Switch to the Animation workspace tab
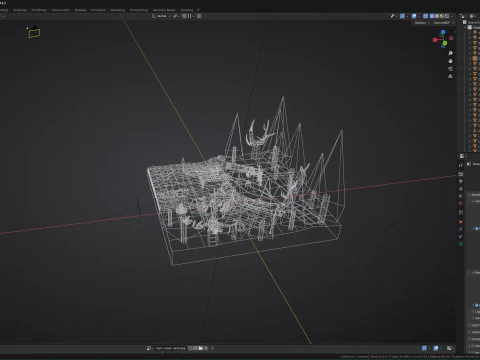The image size is (480, 360). (x=98, y=10)
